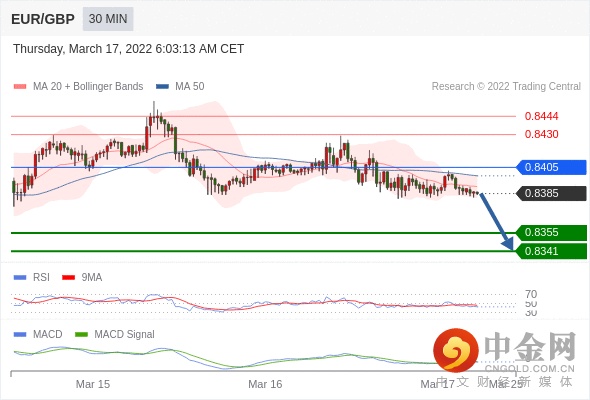Click the 30 MIN timeframe button
This screenshot has width=590, height=400.
(x=108, y=19)
